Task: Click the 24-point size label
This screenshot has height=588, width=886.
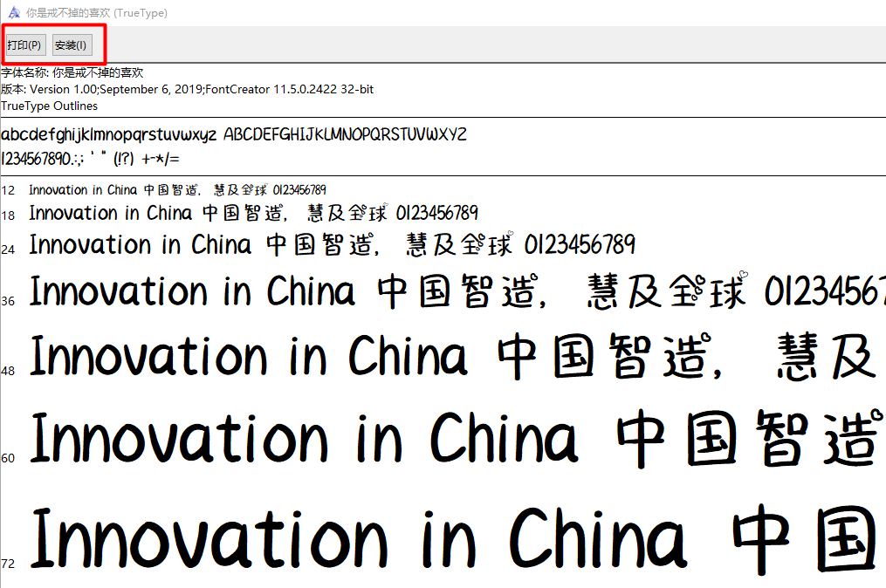Action: 8,250
